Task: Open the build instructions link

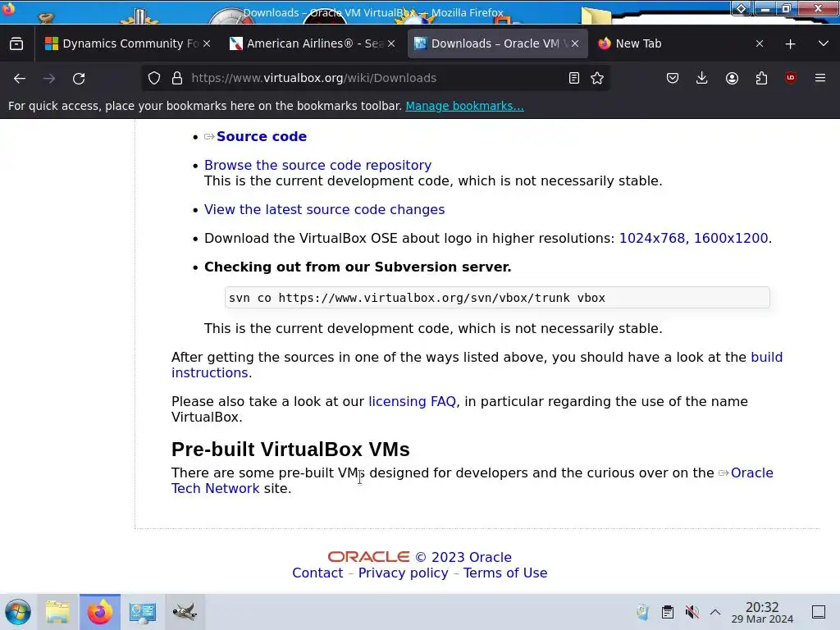Action: (x=767, y=358)
